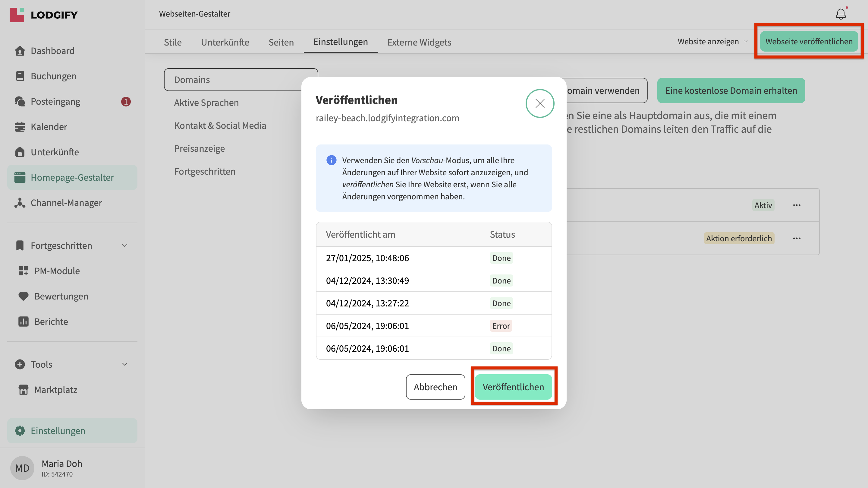
Task: Switch to the Seiten tab
Action: pos(281,42)
